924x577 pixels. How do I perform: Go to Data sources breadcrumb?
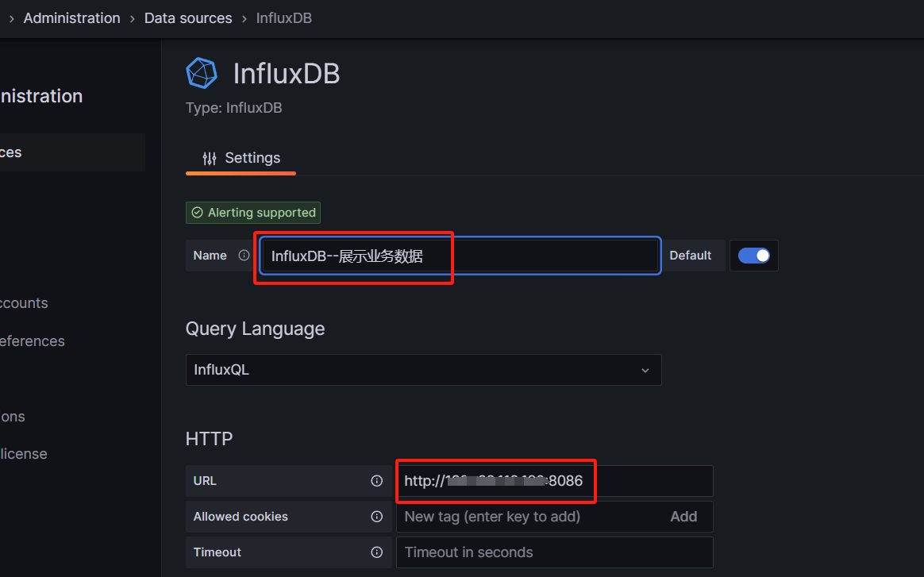point(188,18)
